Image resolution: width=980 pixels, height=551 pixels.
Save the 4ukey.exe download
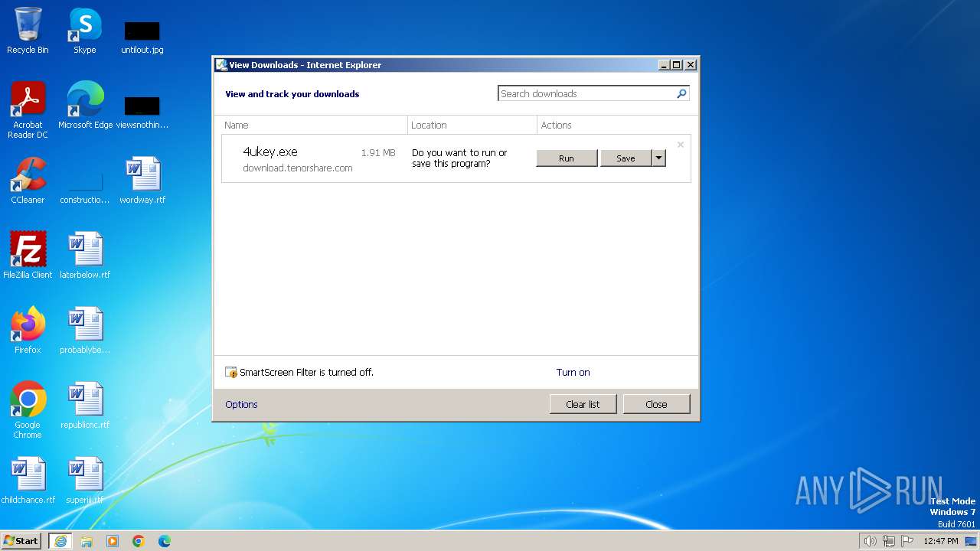(x=626, y=158)
